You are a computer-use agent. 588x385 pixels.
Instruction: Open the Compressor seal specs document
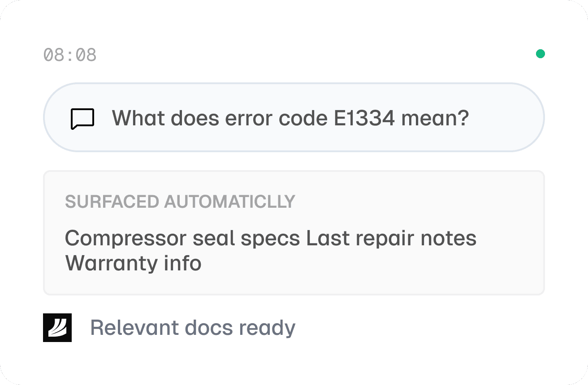point(182,238)
